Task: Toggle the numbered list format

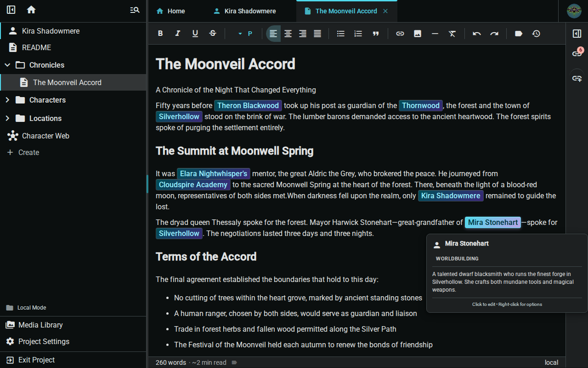Action: point(358,33)
